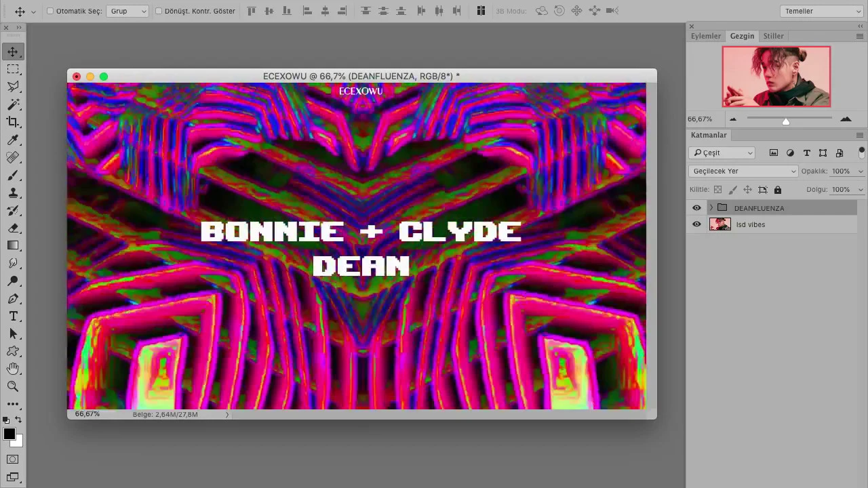Enable Dönüşt. Kontr. Göster checkbox
The image size is (868, 488).
coord(159,11)
